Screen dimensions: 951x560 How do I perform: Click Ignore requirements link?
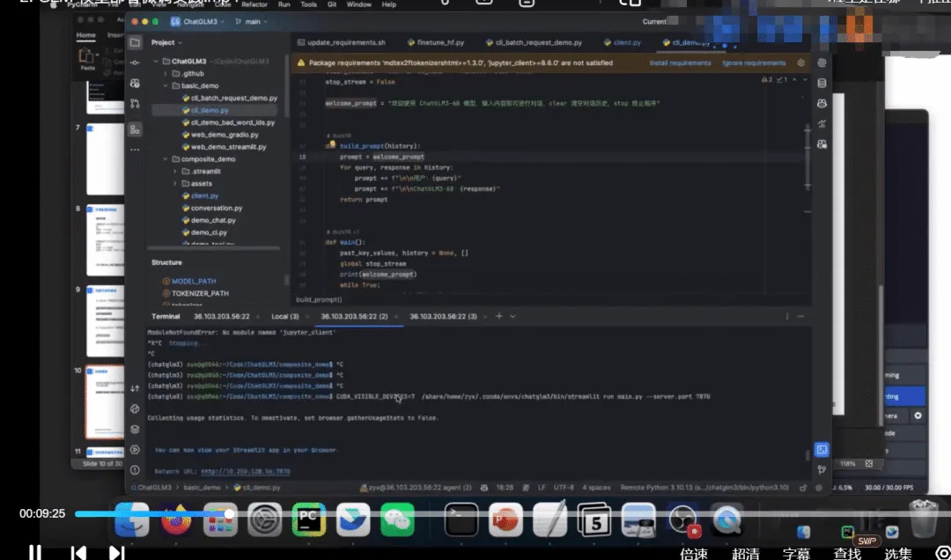tap(754, 63)
